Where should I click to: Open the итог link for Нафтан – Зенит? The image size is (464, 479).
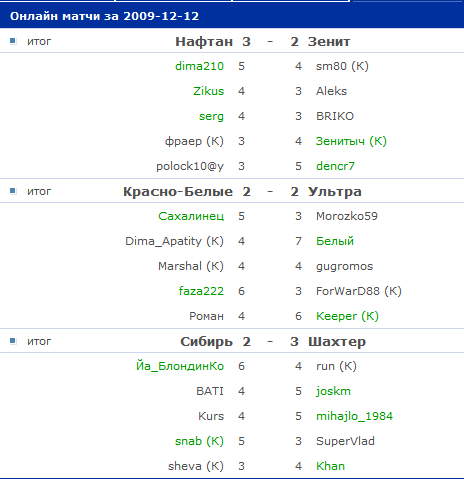tap(39, 41)
